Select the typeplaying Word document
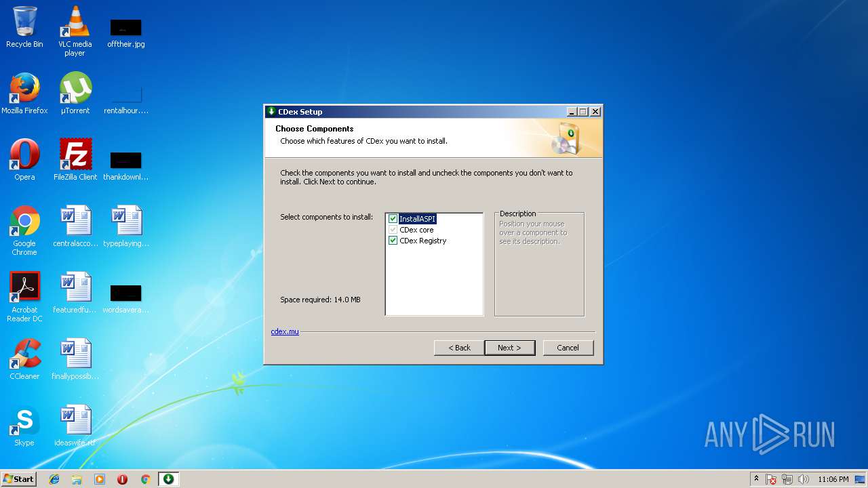Screen dimensions: 868x488 [126, 226]
